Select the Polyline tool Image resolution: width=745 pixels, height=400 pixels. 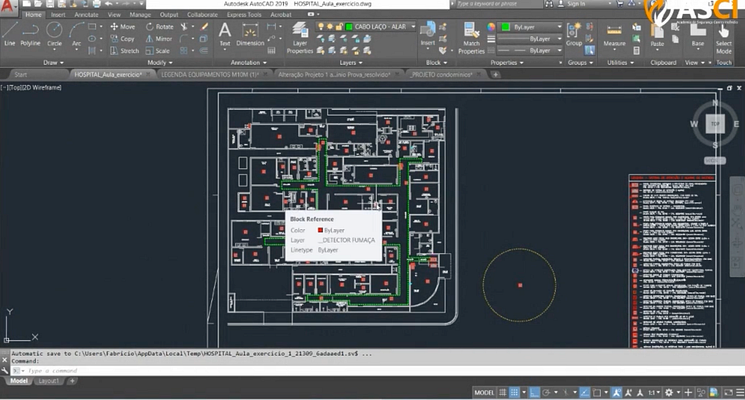coord(30,34)
